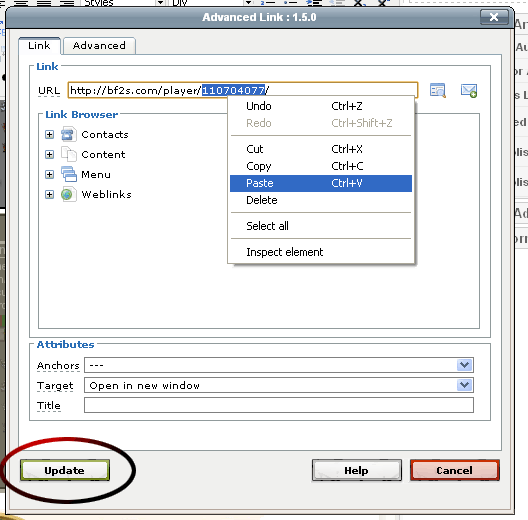
Task: Expand the Weblinks tree node
Action: tap(50, 194)
